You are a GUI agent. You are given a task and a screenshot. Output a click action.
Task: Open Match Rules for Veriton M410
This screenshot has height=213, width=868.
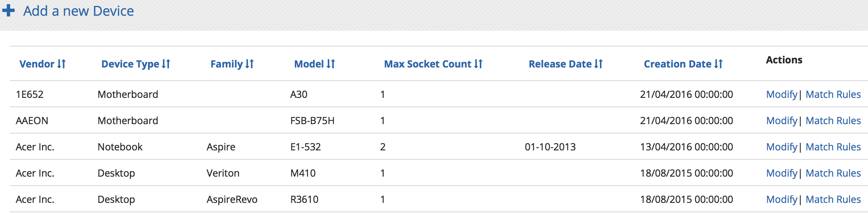coord(833,173)
